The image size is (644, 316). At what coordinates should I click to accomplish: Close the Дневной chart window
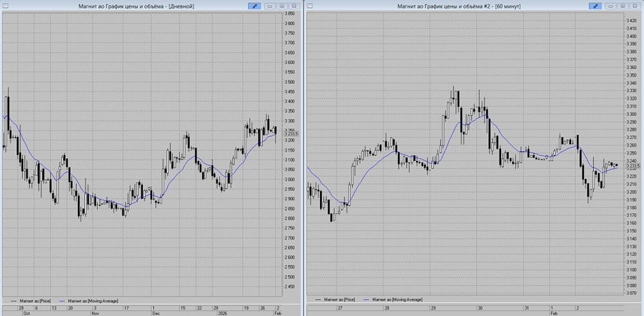(293, 6)
